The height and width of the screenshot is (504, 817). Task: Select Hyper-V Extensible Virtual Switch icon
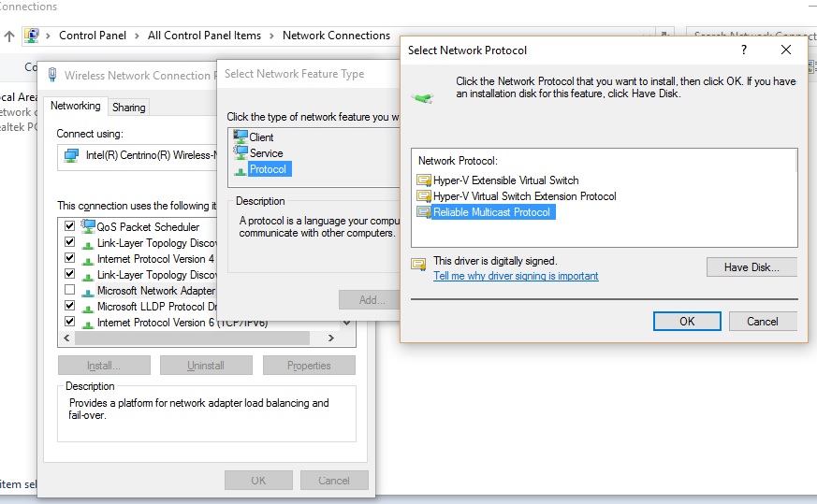[x=424, y=180]
